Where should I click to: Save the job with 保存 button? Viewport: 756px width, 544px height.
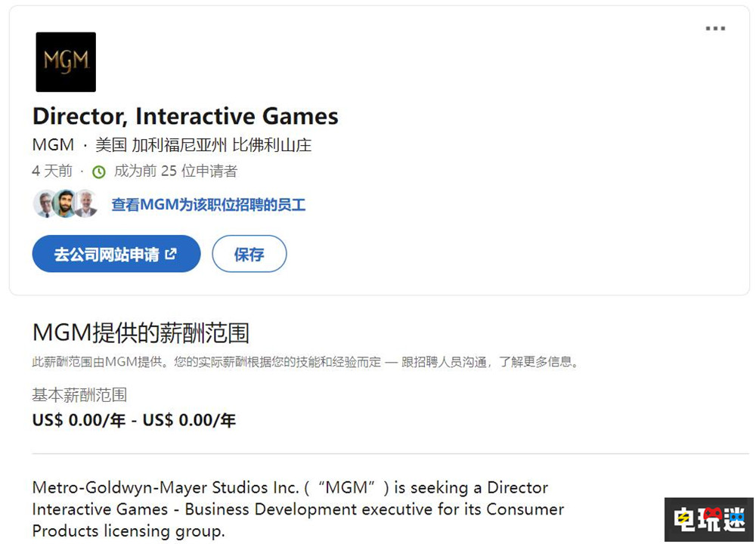pos(249,254)
